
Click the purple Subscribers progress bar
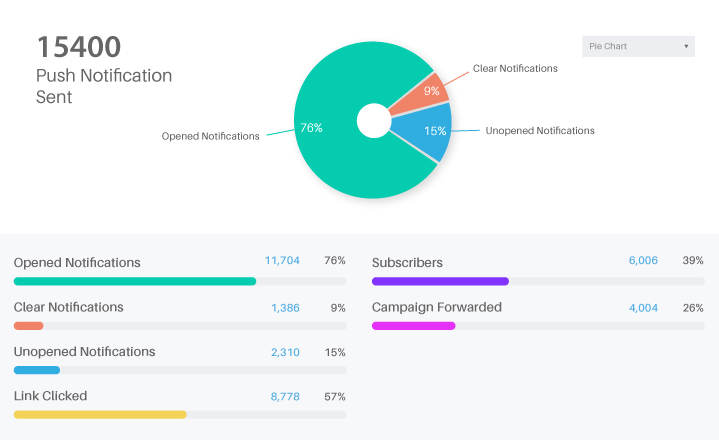tap(440, 281)
